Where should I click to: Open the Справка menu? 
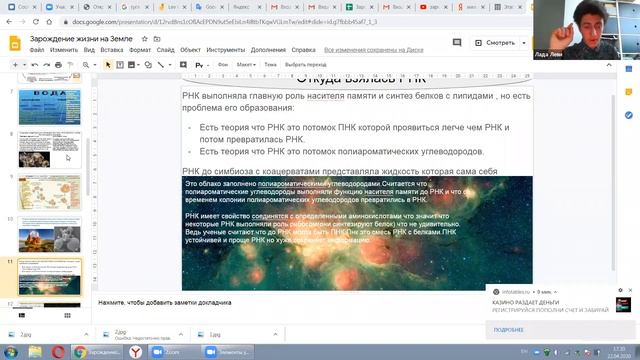(303, 50)
